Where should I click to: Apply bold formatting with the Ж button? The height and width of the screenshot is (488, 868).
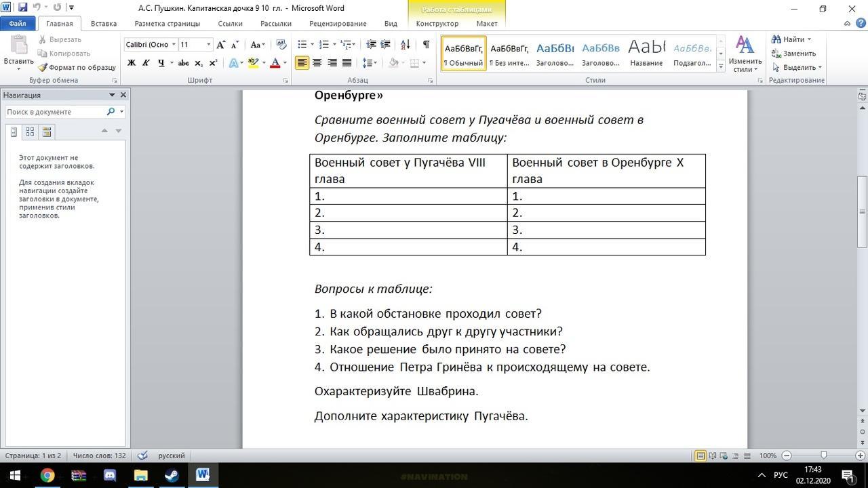tap(132, 63)
